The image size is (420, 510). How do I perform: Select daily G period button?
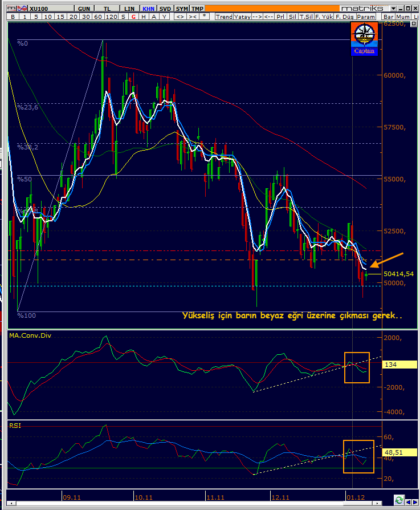tap(133, 17)
